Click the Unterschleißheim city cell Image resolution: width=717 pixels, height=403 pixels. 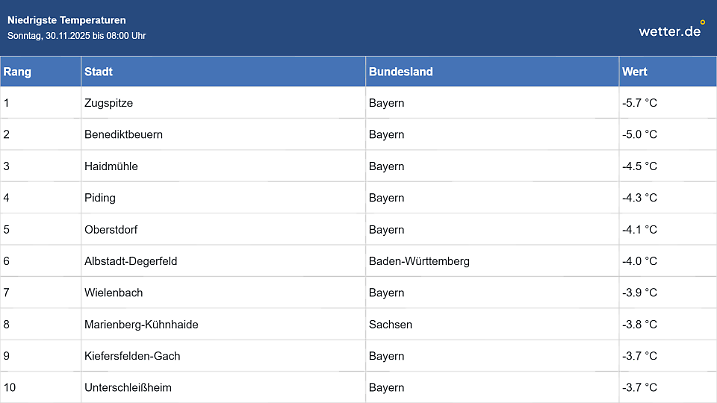pos(129,387)
